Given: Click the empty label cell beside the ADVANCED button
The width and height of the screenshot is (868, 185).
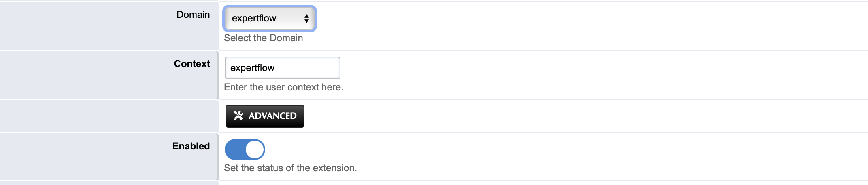Looking at the screenshot, I should (x=108, y=116).
